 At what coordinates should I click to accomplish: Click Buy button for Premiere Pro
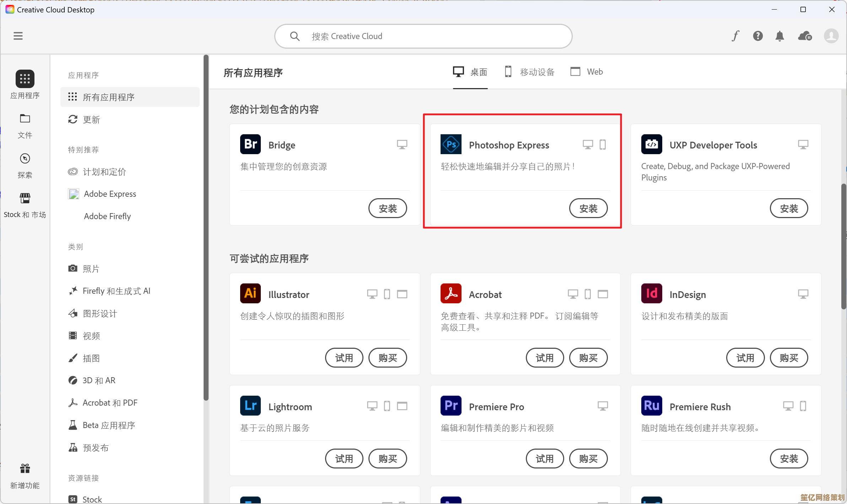click(588, 459)
